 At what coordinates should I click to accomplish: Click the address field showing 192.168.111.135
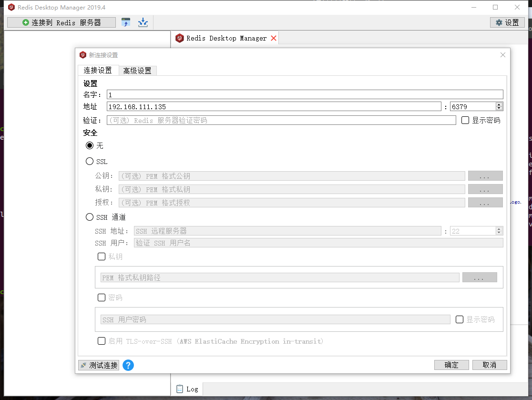click(x=274, y=106)
